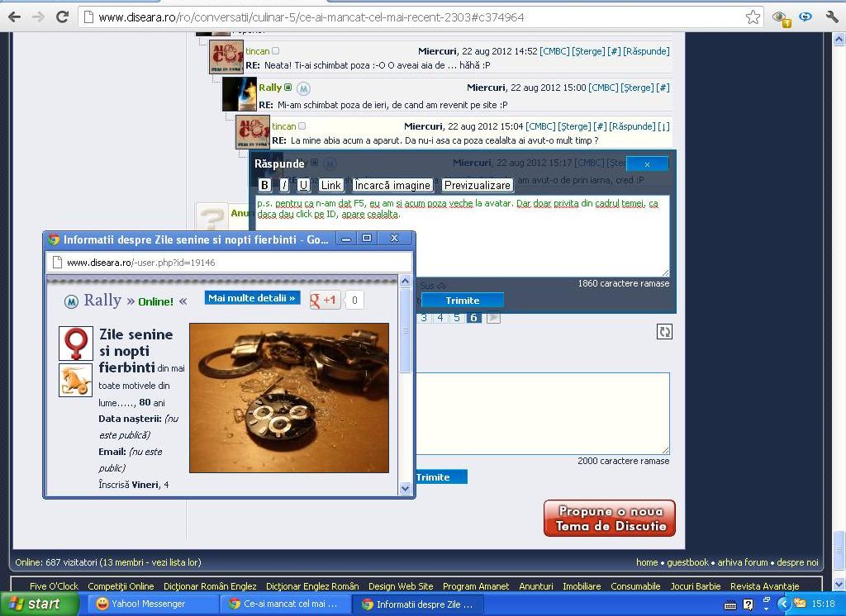The height and width of the screenshot is (616, 846).
Task: Click 'vezi lista lor' members link
Action: pyautogui.click(x=175, y=562)
